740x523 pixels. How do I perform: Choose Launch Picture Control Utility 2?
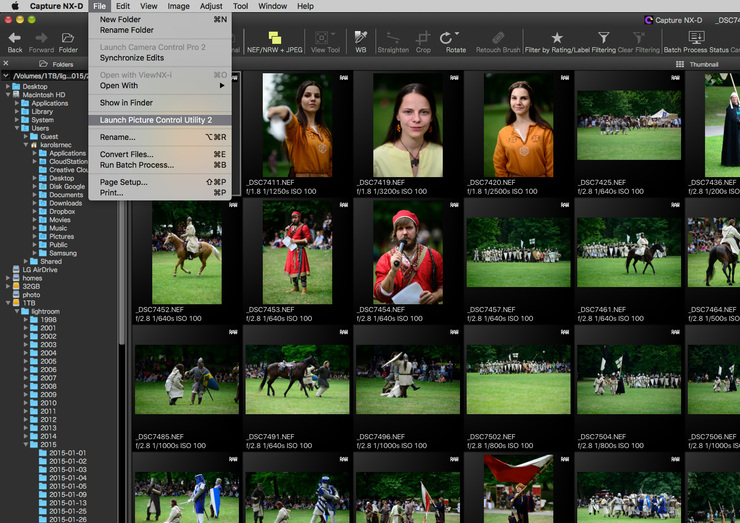click(160, 120)
